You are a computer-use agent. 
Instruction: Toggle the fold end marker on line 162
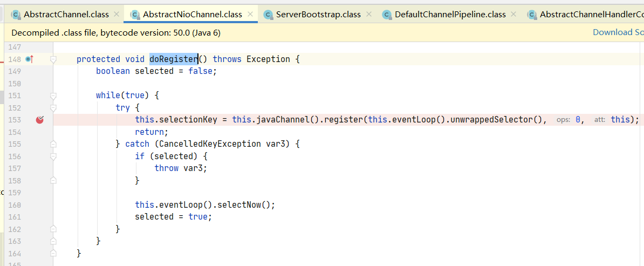tap(53, 229)
